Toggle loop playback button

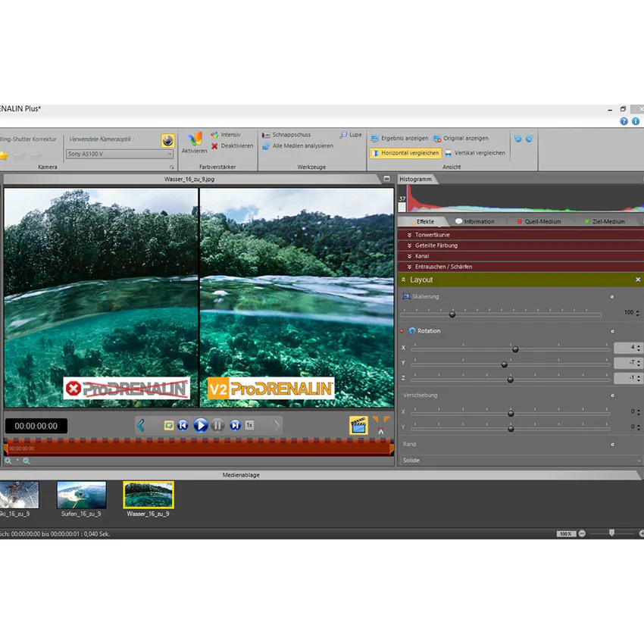coord(168,426)
